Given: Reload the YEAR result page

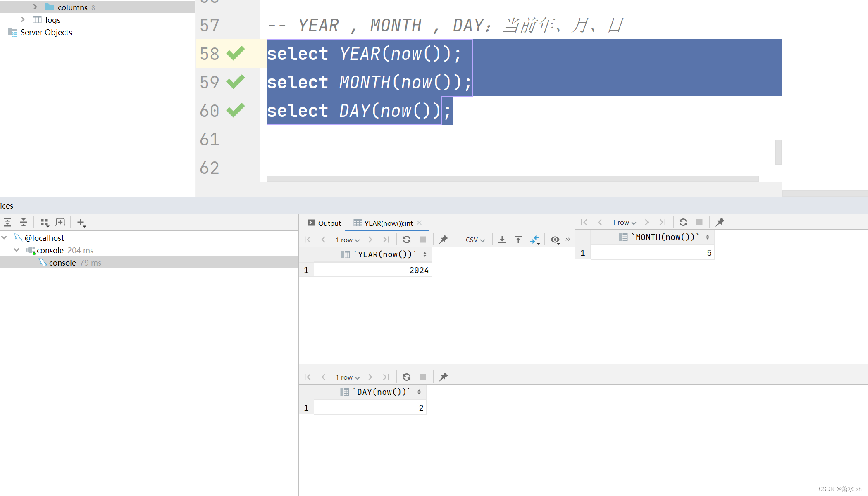Looking at the screenshot, I should 407,240.
